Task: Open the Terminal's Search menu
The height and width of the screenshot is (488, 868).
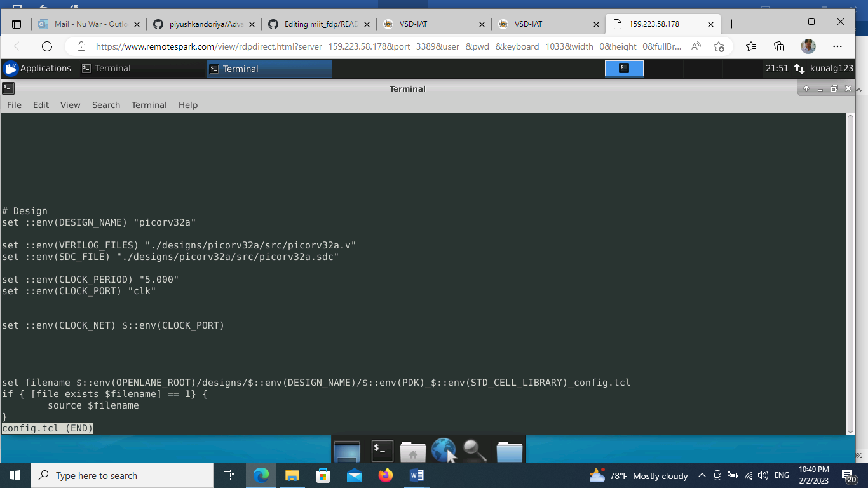Action: click(x=105, y=105)
